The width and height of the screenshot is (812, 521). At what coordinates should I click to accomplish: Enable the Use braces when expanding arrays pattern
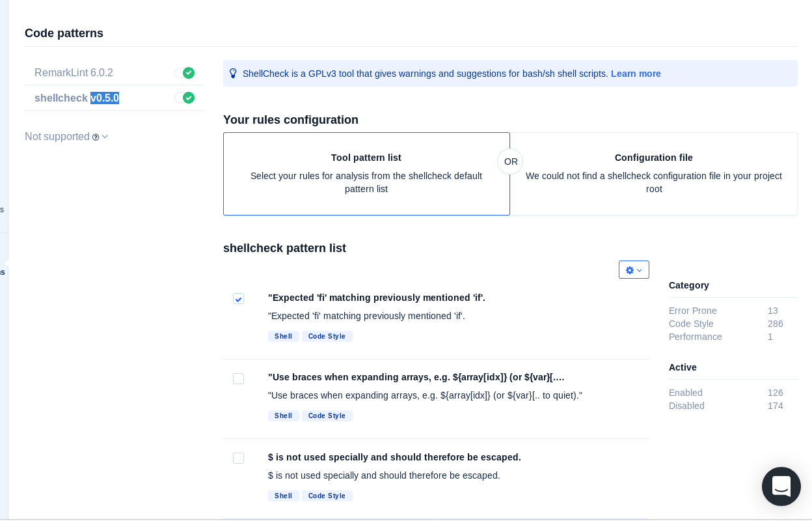238,378
